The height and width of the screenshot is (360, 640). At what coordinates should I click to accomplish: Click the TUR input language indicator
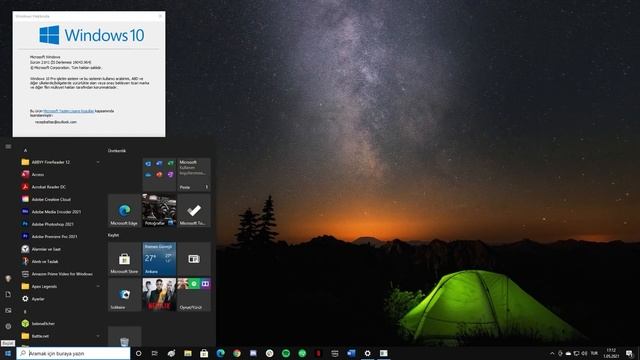594,353
